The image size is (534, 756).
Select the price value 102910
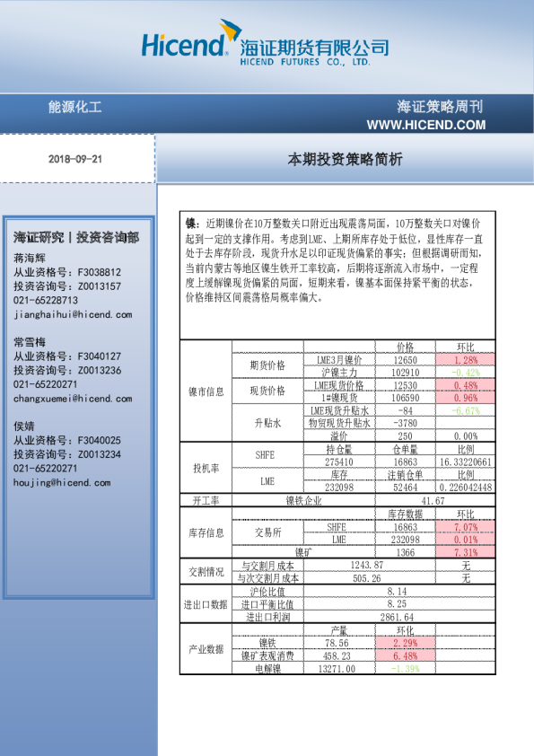pos(406,373)
